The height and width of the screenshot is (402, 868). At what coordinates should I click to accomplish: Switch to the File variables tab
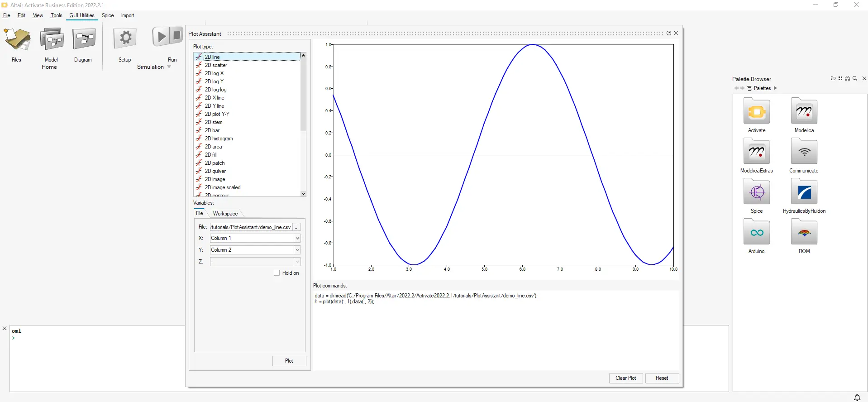200,213
